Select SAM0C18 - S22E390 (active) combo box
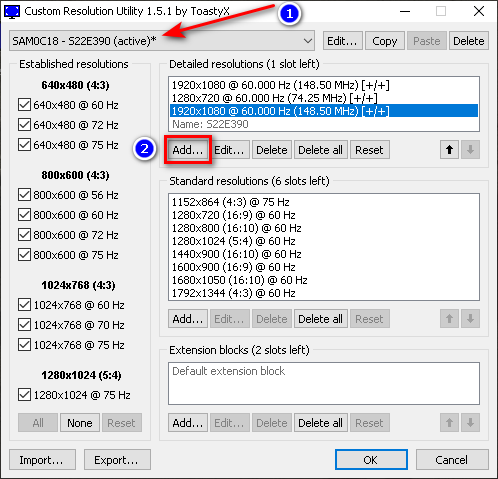The width and height of the screenshot is (498, 479). [162, 41]
